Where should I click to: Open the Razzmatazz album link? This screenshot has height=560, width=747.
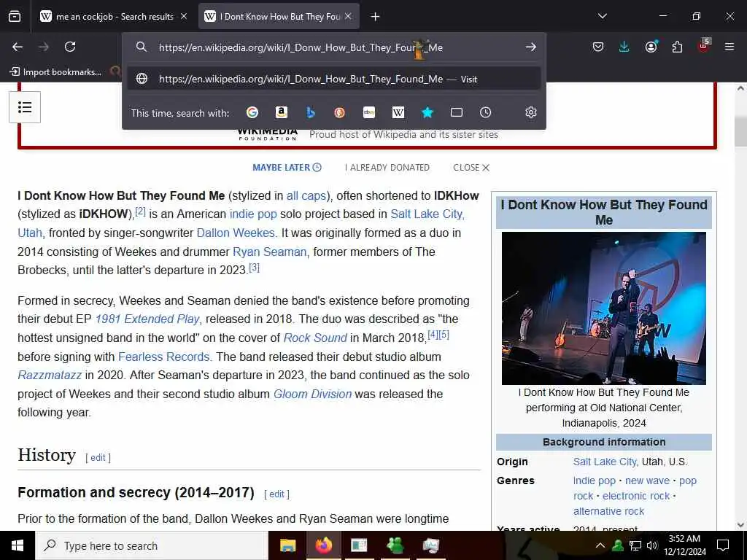50,376
